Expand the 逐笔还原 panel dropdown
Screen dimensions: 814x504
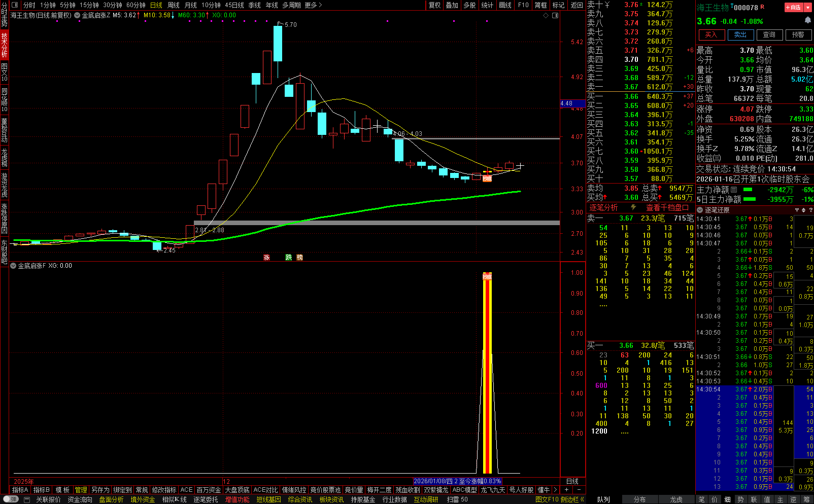pos(700,210)
